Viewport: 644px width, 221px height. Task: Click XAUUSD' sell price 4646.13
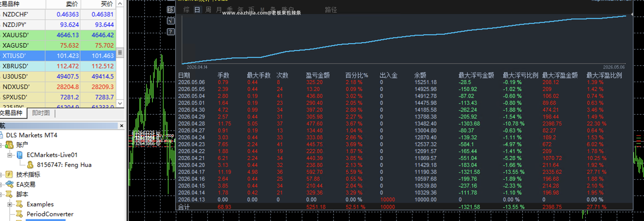(68, 35)
